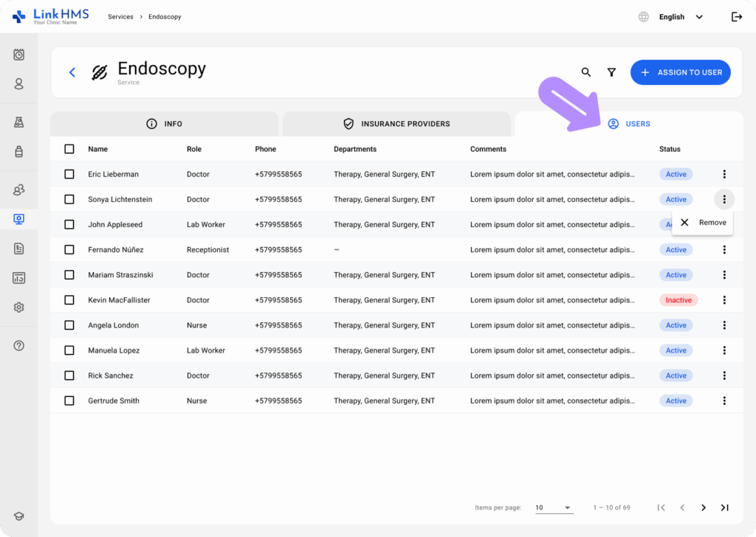Select Angela London's row checkbox
756x537 pixels.
click(69, 325)
